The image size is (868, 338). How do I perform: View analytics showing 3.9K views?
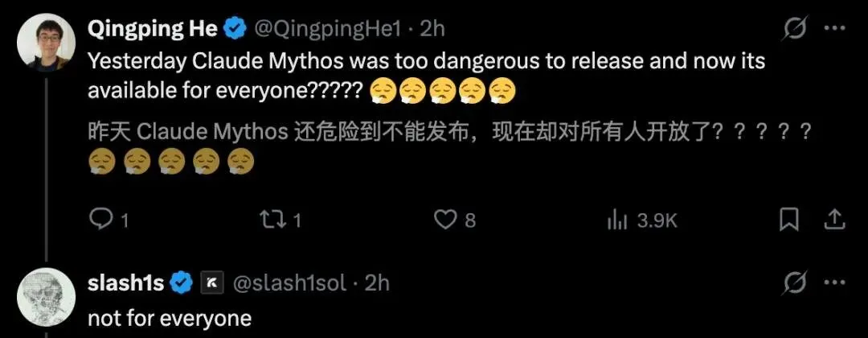click(x=642, y=221)
